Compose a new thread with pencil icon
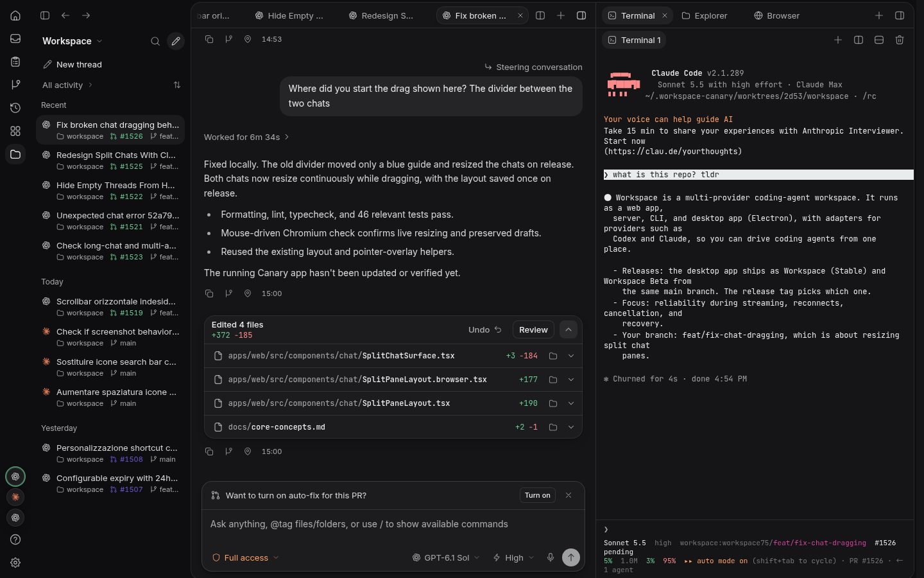924x578 pixels. click(x=176, y=41)
